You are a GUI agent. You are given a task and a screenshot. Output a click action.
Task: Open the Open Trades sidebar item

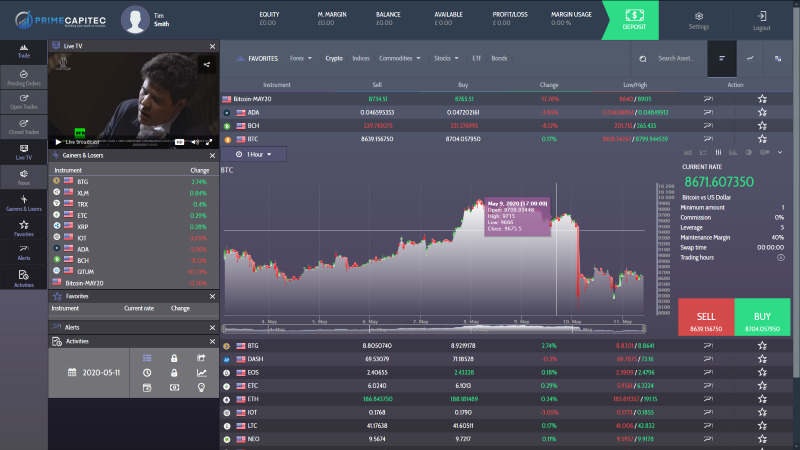(23, 102)
